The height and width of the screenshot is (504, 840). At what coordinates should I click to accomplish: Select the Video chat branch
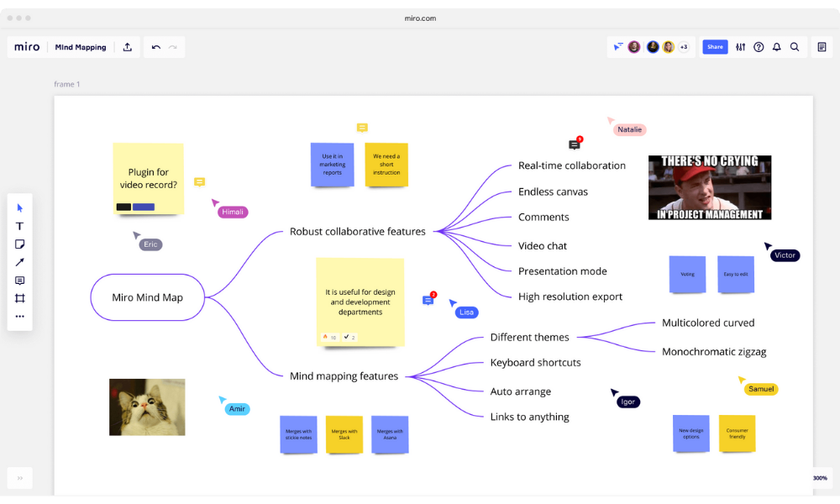click(542, 246)
